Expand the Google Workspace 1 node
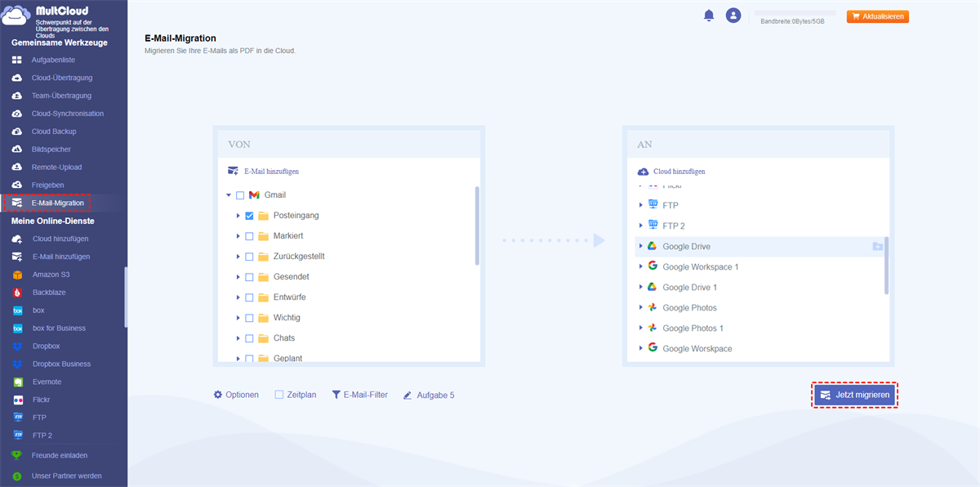 tap(641, 266)
